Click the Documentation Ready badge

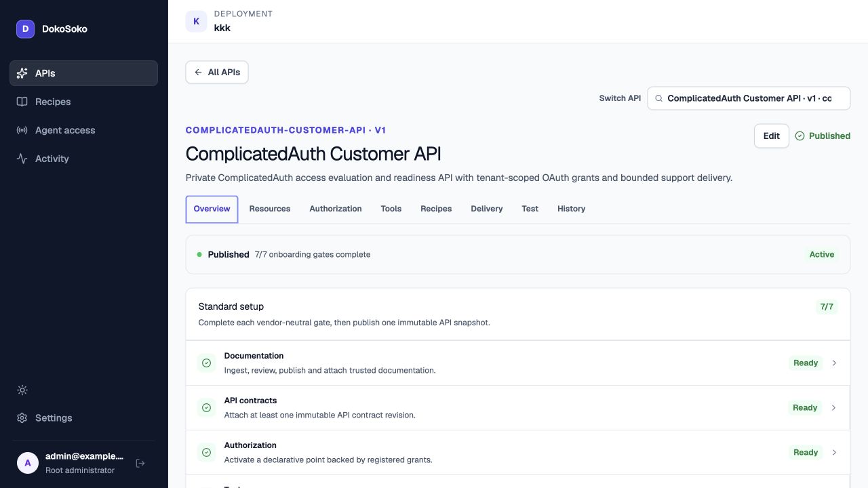[x=806, y=363]
